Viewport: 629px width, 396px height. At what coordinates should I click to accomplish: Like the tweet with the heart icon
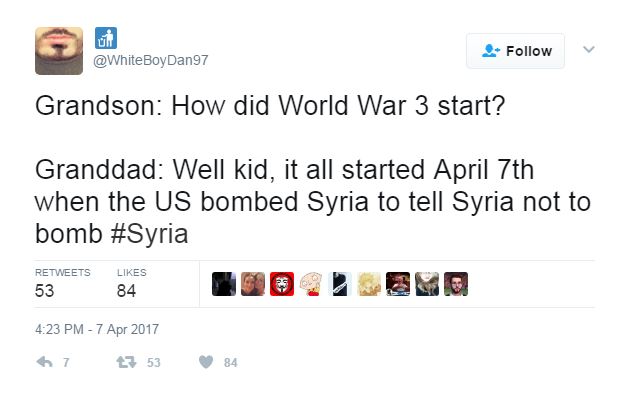(x=206, y=362)
